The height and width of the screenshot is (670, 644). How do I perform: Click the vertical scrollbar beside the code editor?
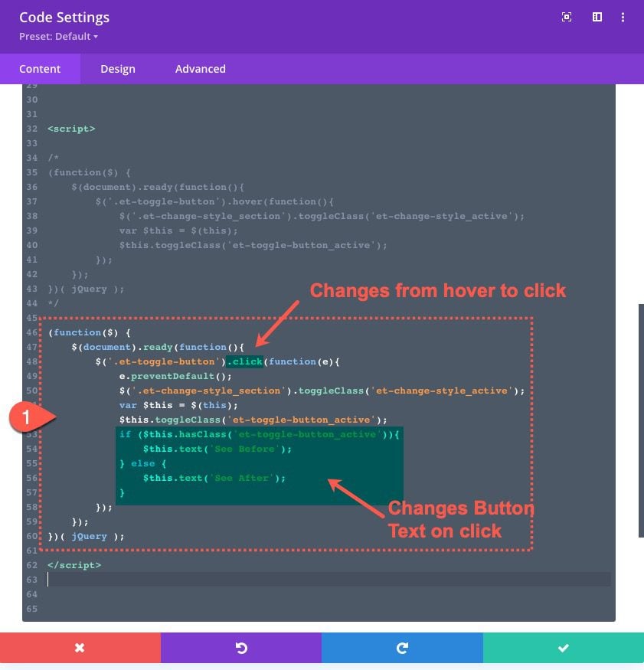coord(641,420)
